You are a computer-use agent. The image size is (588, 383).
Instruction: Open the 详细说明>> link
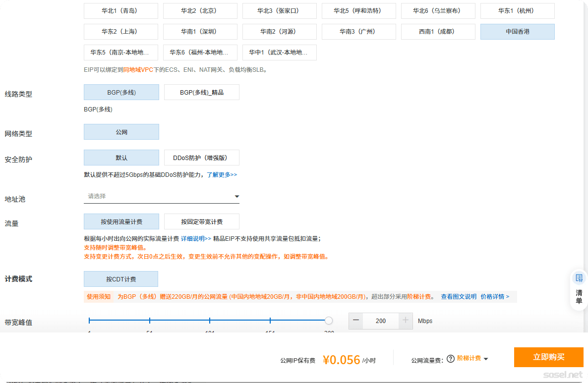pos(196,238)
